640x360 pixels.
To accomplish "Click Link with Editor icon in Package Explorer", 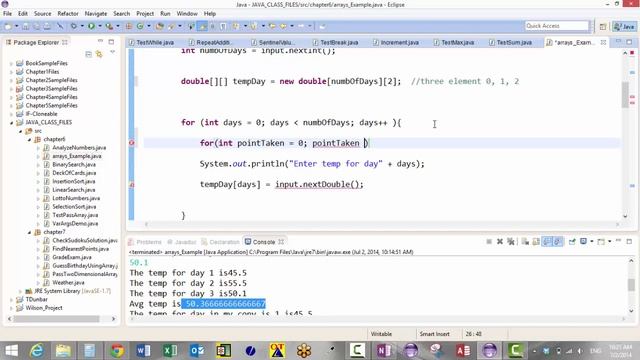I will (x=99, y=54).
